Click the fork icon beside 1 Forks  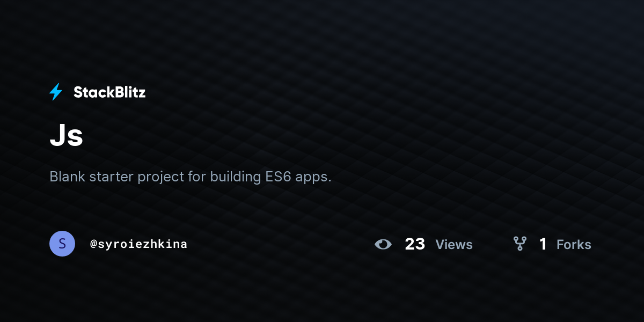pyautogui.click(x=520, y=244)
